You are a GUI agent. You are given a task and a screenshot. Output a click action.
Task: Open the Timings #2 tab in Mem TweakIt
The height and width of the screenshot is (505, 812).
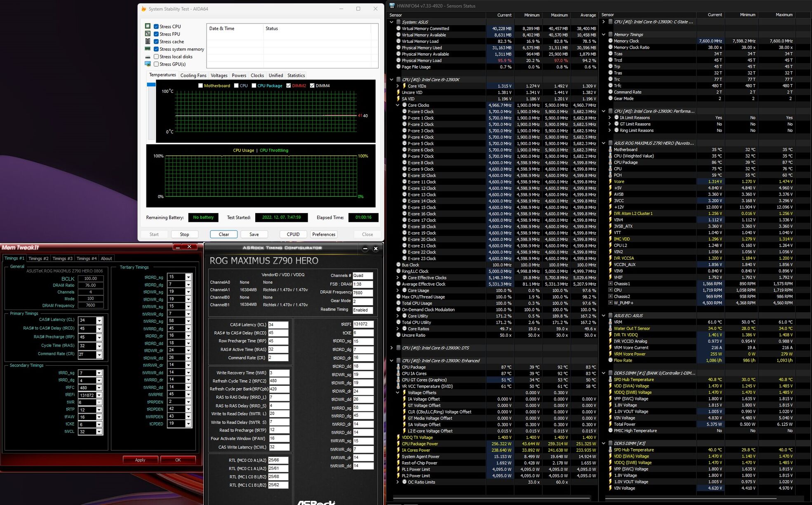38,258
